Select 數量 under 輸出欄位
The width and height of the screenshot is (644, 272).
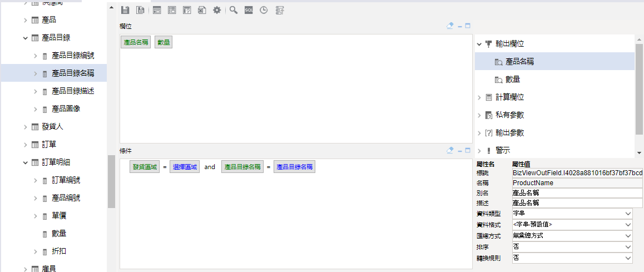click(512, 80)
